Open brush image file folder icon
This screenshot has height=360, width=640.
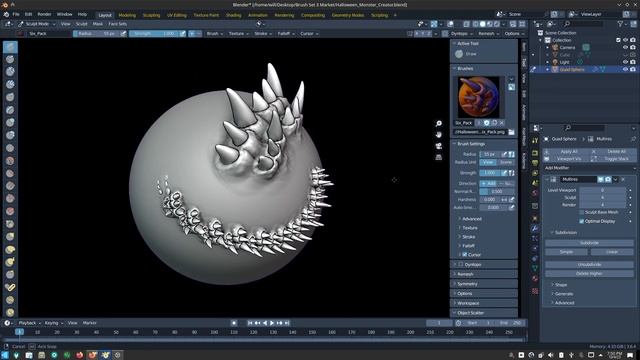[x=511, y=132]
